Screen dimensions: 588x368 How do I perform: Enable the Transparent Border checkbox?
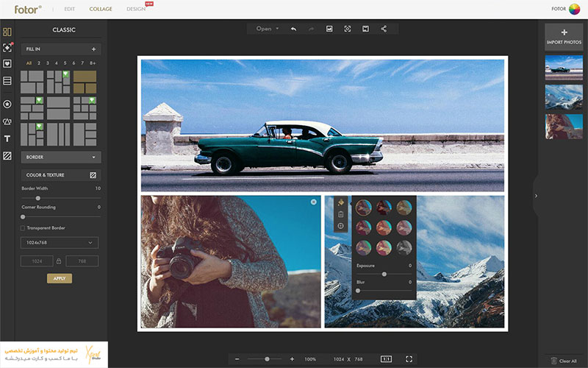(23, 228)
